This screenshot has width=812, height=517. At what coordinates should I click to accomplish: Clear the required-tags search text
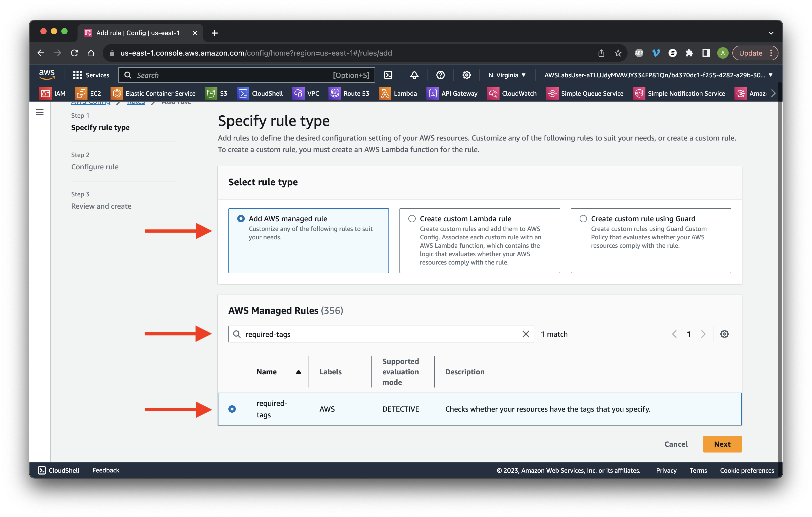pos(526,334)
